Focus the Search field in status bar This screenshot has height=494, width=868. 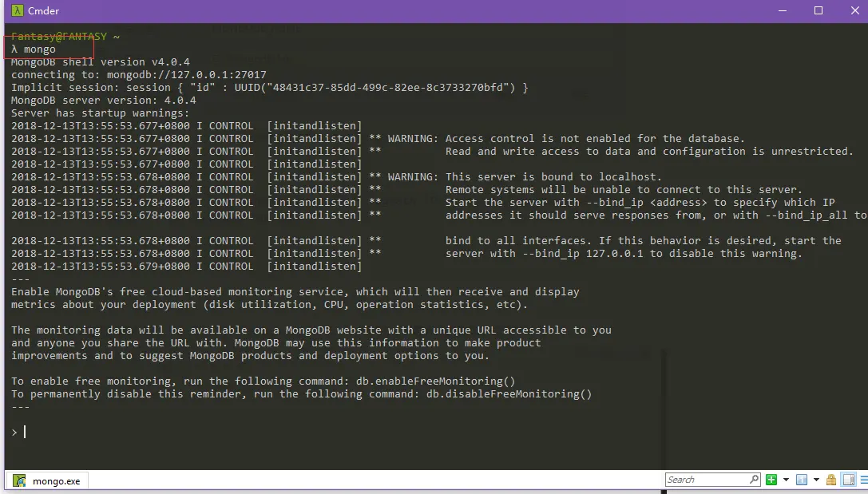click(707, 480)
